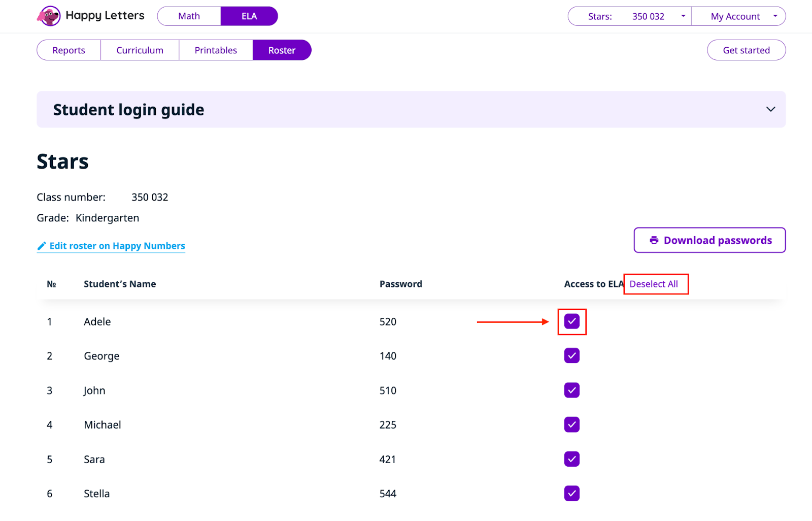Toggle George's ELA access checkbox
Image resolution: width=812 pixels, height=521 pixels.
click(x=571, y=356)
